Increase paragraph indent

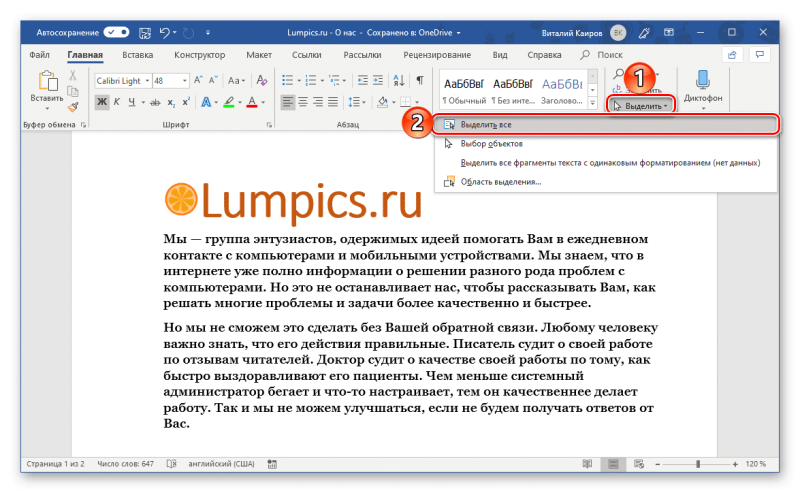click(x=378, y=80)
